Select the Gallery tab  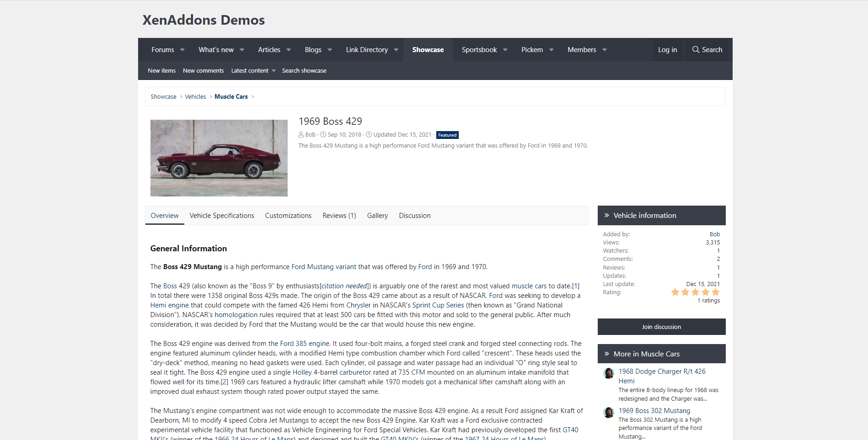[377, 216]
